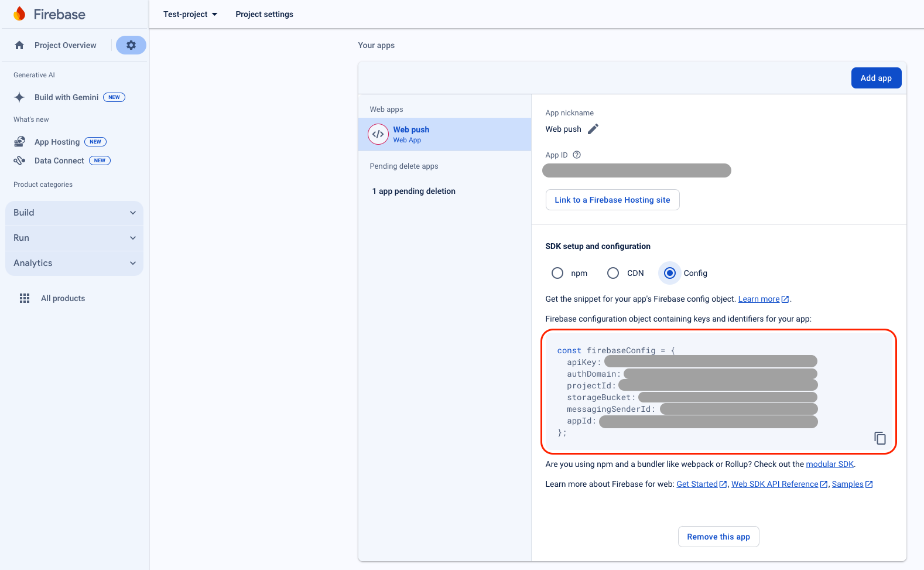The height and width of the screenshot is (570, 924).
Task: Click the external link icon after Web SDK API Reference
Action: [824, 484]
